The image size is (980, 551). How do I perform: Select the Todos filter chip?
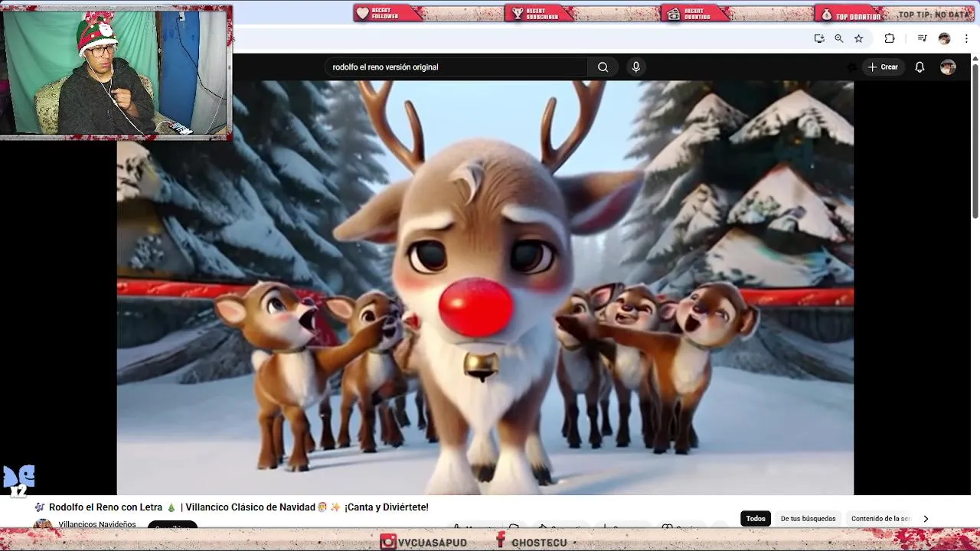coord(756,519)
